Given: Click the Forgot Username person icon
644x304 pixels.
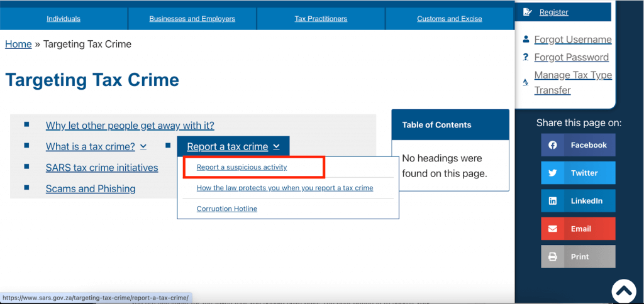Looking at the screenshot, I should pyautogui.click(x=526, y=39).
